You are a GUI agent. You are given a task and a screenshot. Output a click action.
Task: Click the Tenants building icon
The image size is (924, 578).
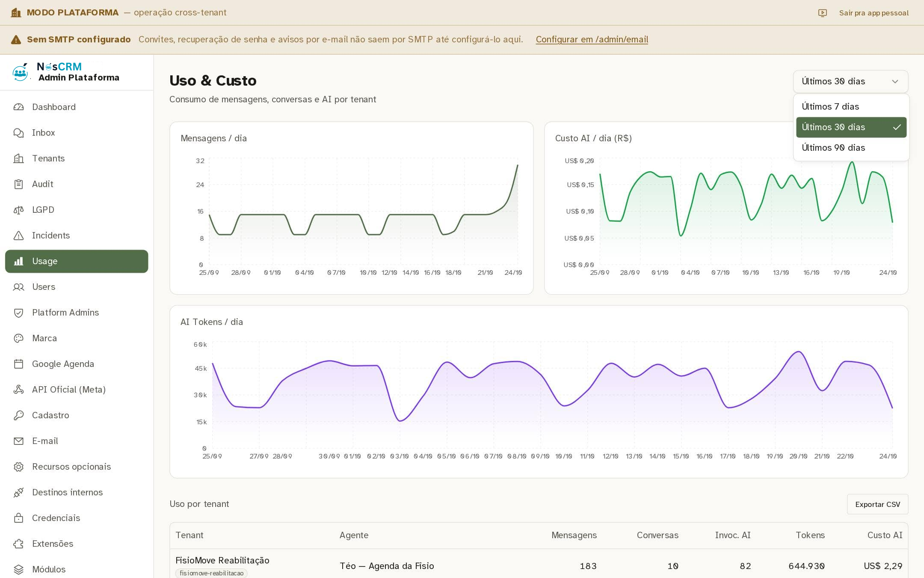tap(18, 158)
